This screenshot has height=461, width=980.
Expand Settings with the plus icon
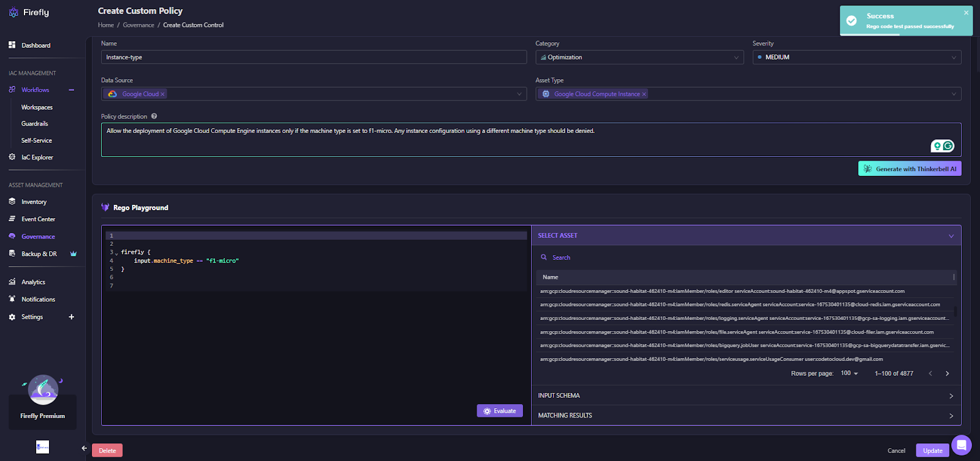tap(71, 317)
